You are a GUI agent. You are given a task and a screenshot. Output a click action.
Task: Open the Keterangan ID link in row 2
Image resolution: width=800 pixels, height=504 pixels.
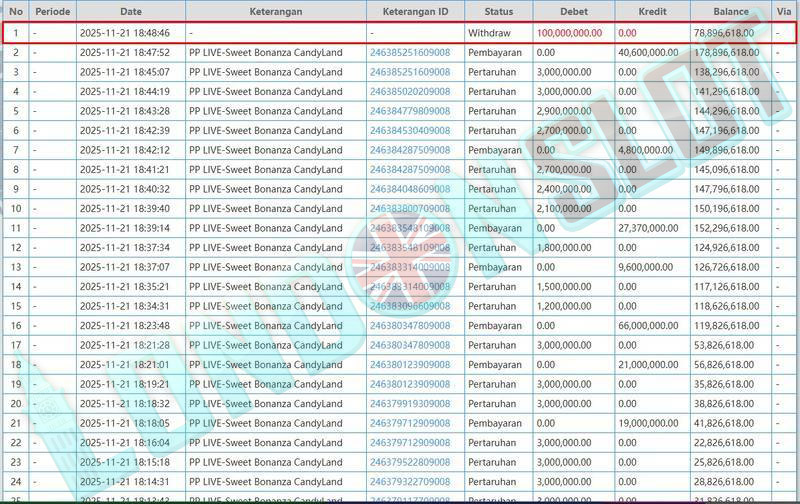click(x=410, y=52)
